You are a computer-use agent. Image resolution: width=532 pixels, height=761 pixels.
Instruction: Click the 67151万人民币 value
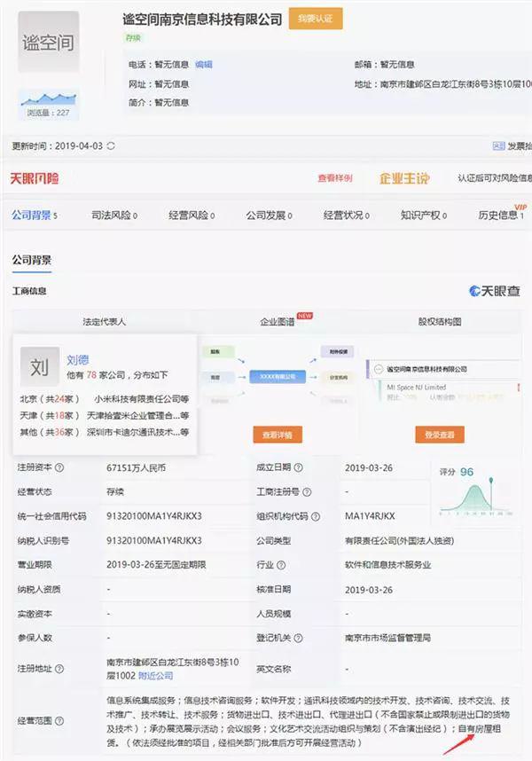[137, 467]
